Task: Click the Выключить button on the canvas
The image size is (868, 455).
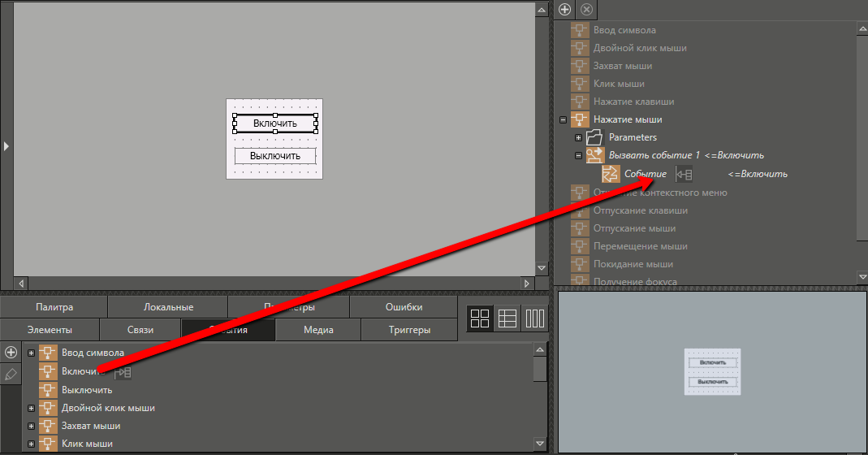Action: (x=274, y=156)
